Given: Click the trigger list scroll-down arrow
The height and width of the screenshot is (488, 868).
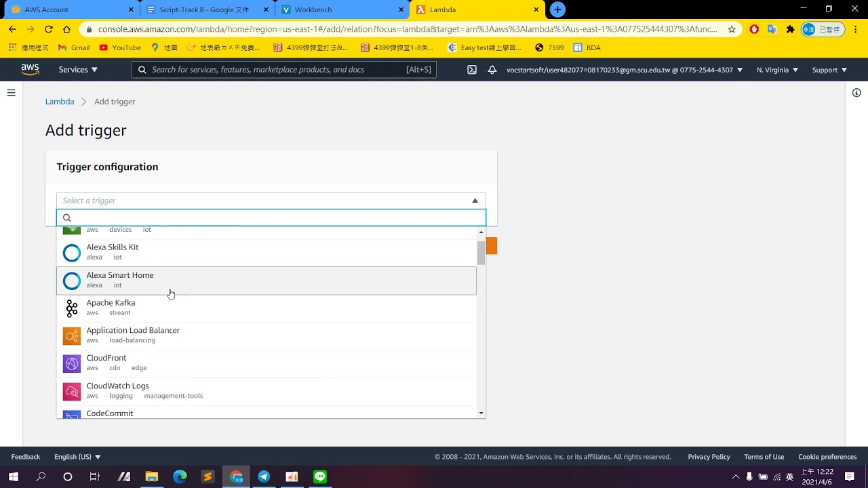Looking at the screenshot, I should coord(481,413).
